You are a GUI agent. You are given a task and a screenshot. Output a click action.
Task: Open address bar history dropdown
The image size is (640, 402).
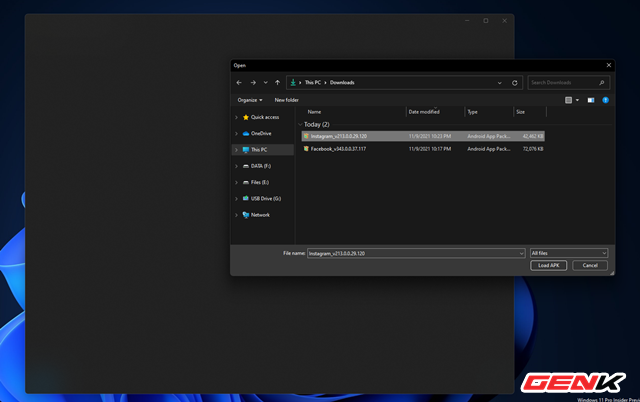point(500,83)
